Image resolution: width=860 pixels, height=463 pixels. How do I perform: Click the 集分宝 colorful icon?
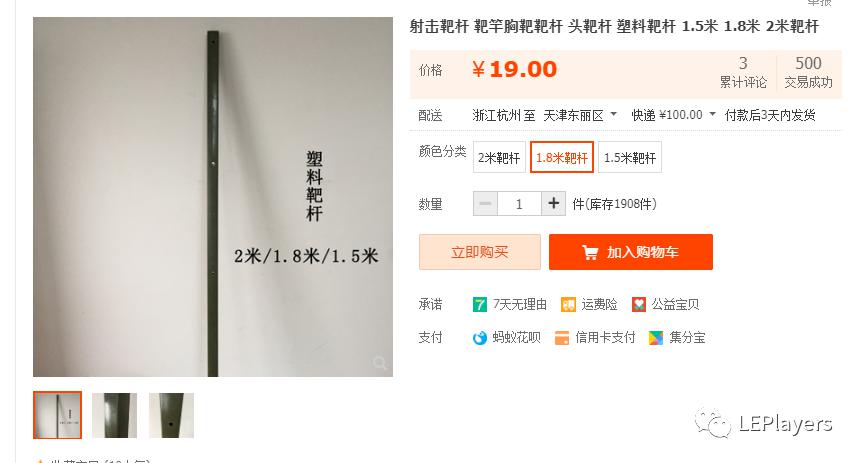click(x=656, y=338)
